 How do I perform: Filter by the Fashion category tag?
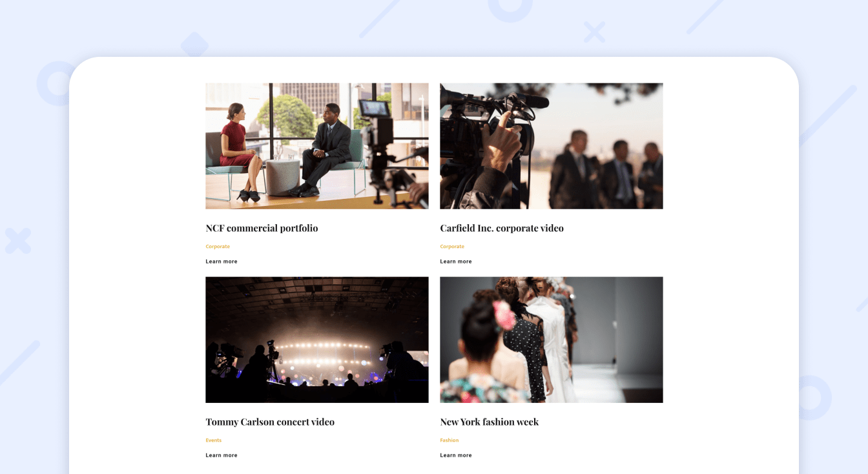pyautogui.click(x=449, y=440)
